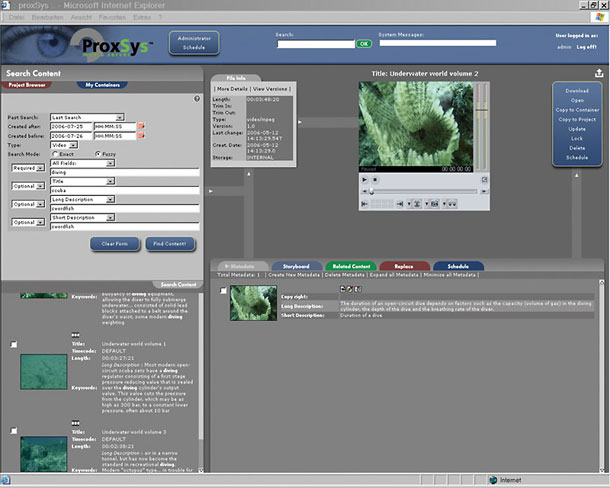610x488 pixels.
Task: Click the Download action link
Action: [577, 90]
